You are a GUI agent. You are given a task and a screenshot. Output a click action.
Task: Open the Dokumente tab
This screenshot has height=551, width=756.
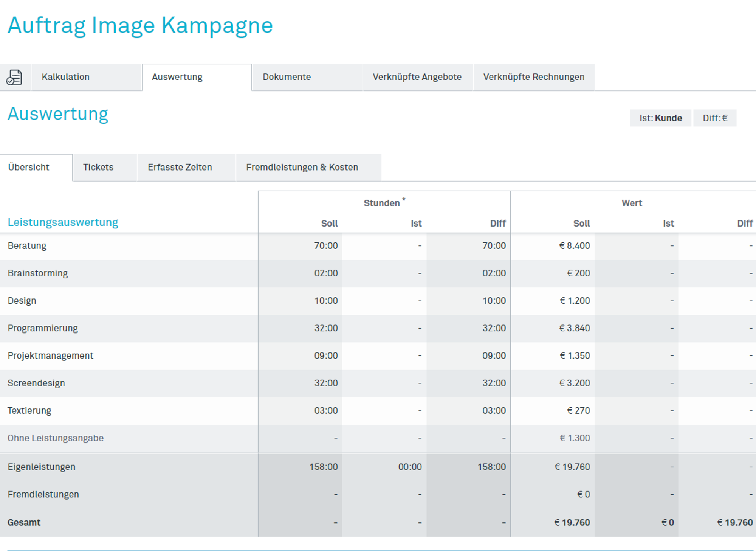307,77
